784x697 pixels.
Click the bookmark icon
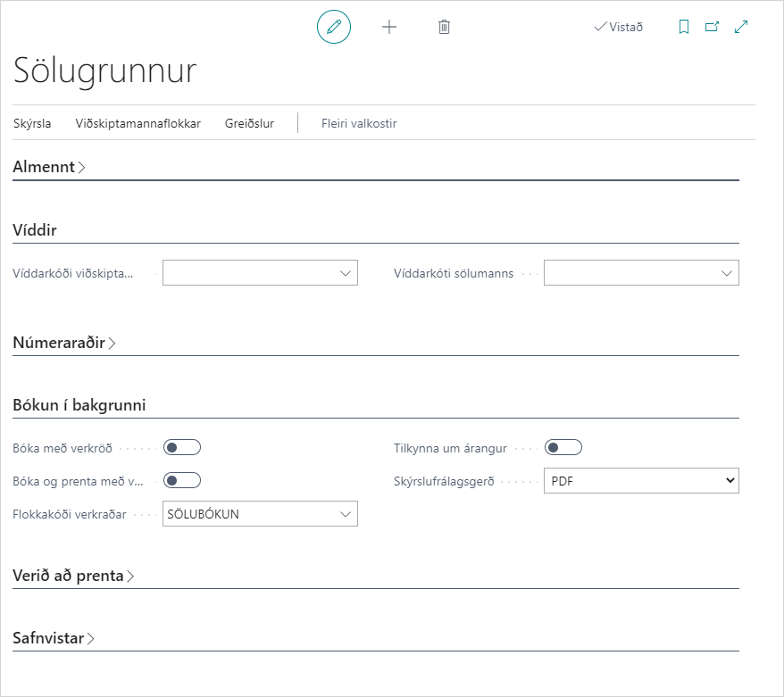click(684, 27)
